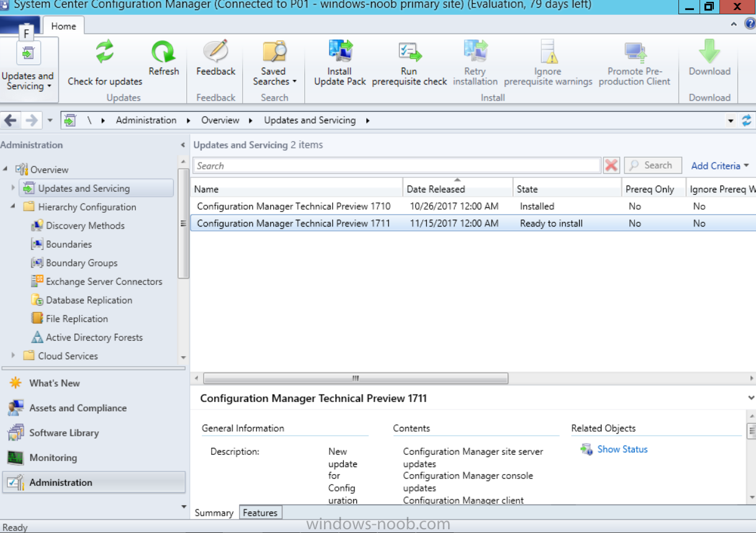Viewport: 756px width, 533px height.
Task: Sort by State column header
Action: click(x=567, y=189)
